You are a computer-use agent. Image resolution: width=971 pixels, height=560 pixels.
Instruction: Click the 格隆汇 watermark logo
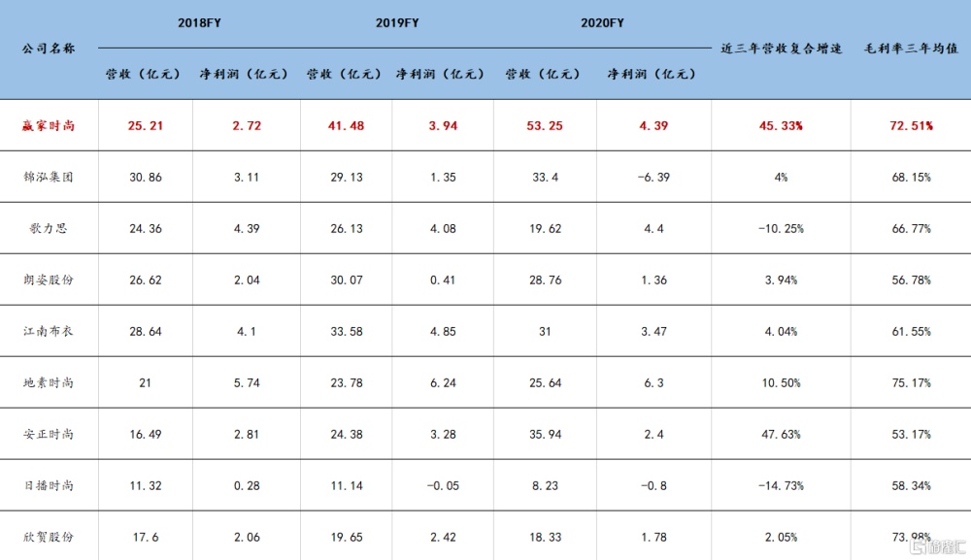(938, 545)
